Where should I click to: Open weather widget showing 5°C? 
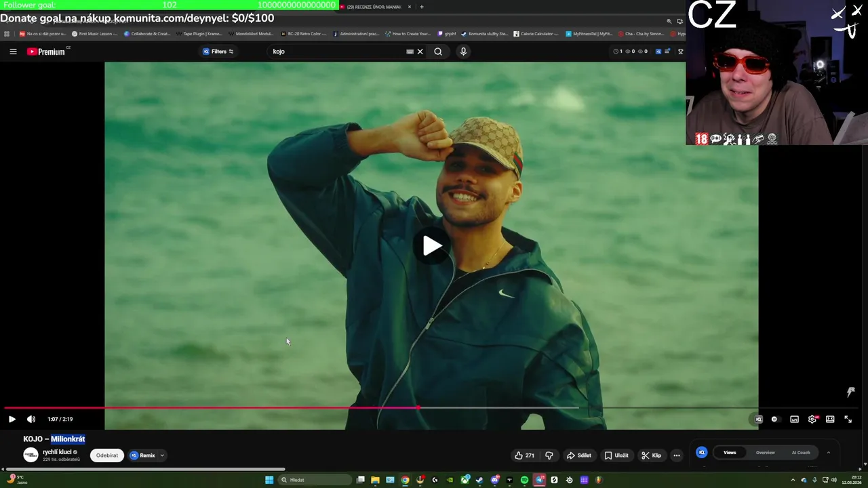click(17, 481)
